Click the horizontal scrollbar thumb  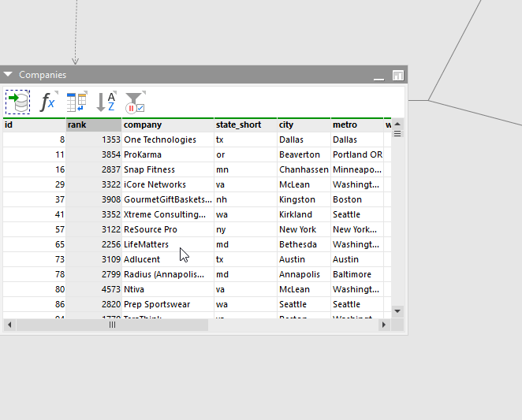(112, 325)
